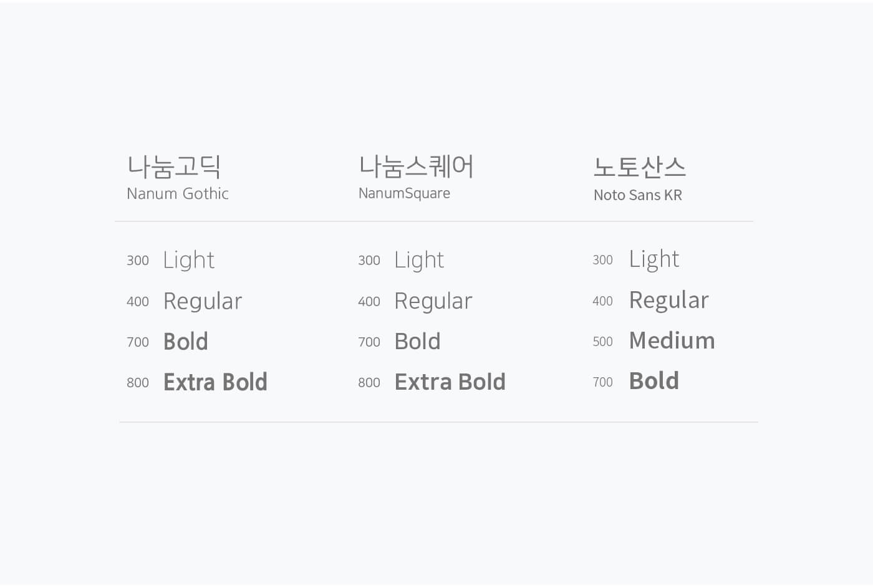Choose Bold weight under Nanum Gothic
This screenshot has width=873, height=588.
(186, 342)
